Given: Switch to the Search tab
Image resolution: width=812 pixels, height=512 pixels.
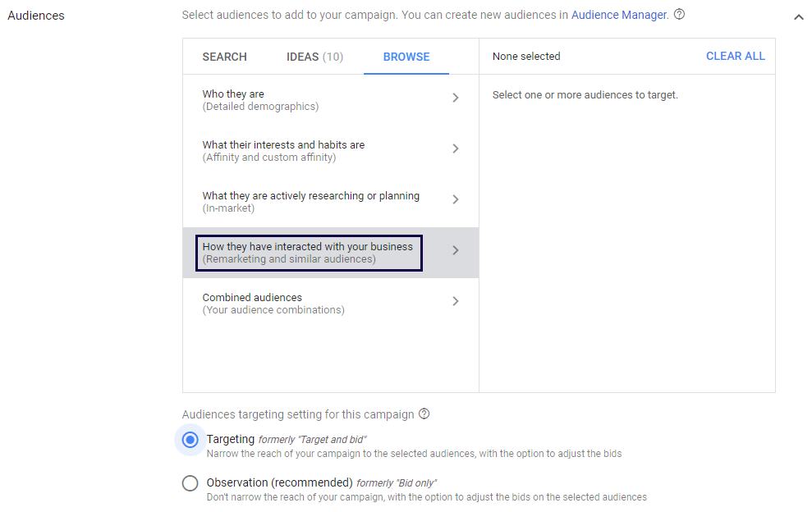Looking at the screenshot, I should point(224,57).
